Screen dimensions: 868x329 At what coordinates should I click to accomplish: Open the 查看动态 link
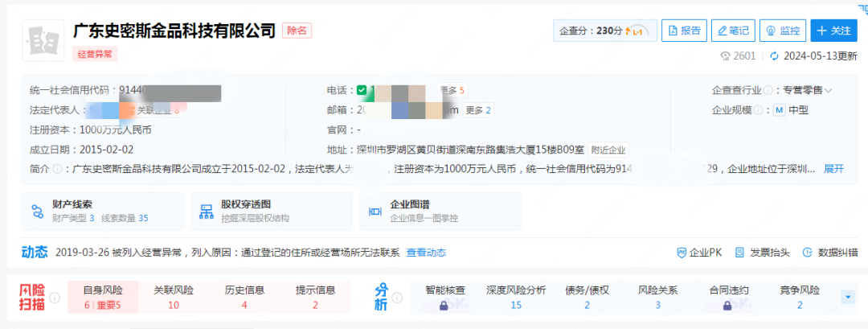tap(426, 253)
